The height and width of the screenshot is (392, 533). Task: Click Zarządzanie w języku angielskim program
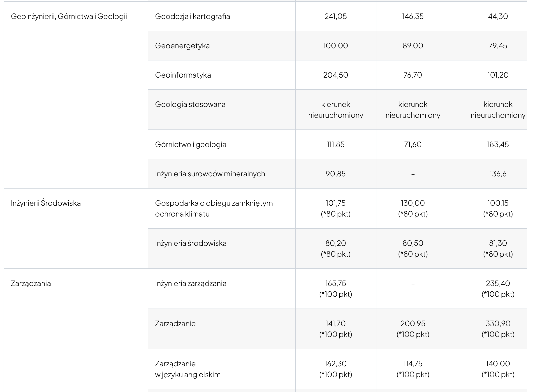(188, 369)
